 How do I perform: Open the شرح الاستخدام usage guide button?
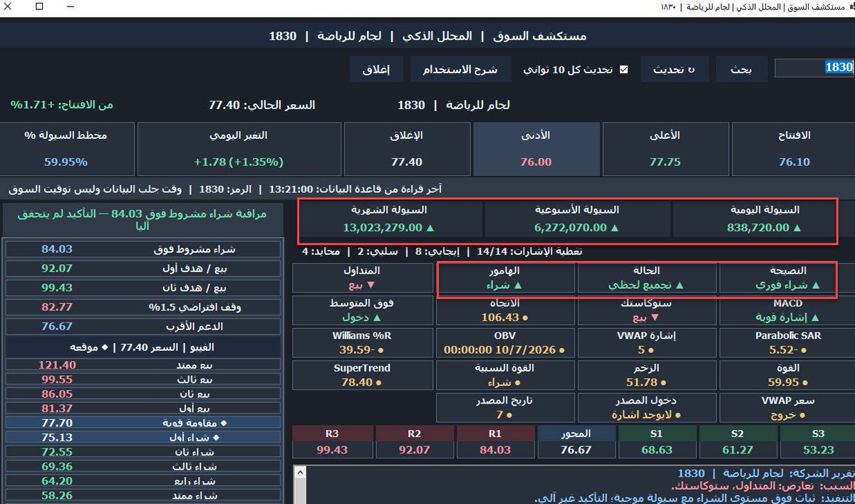click(460, 70)
